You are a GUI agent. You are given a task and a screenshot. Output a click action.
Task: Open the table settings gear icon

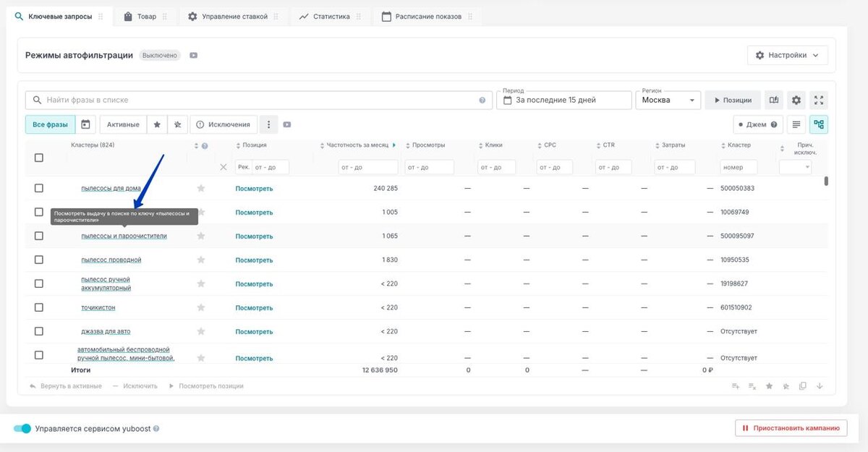(796, 100)
